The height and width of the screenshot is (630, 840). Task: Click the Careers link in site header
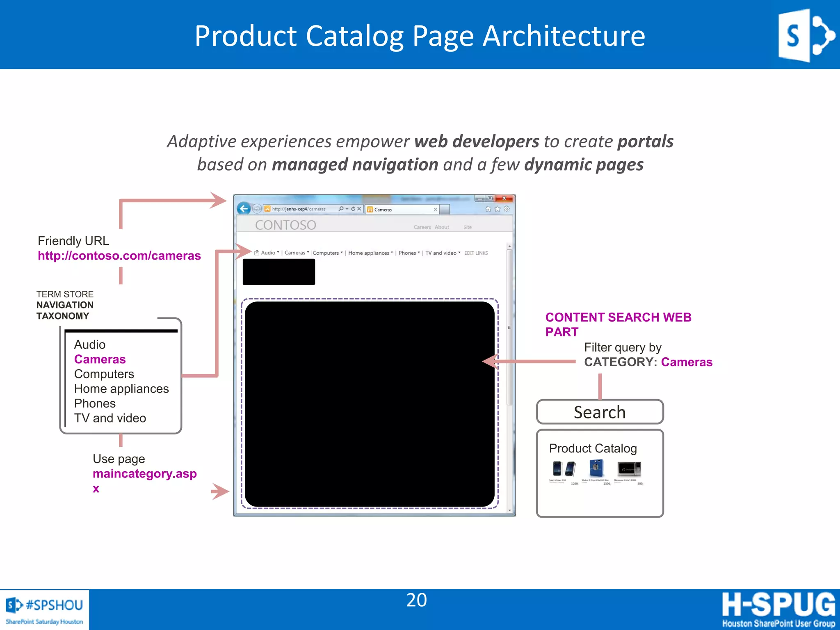click(422, 227)
